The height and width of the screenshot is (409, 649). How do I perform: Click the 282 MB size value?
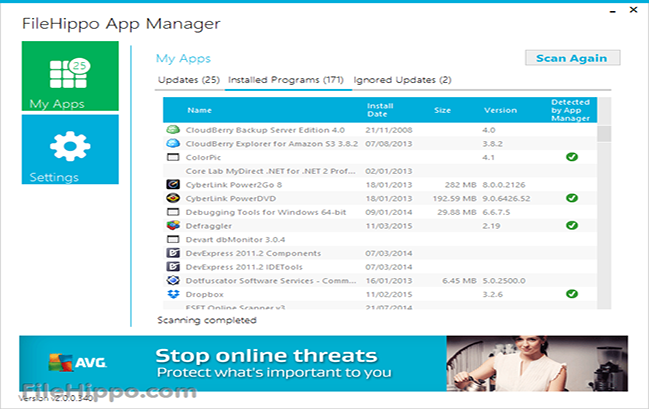[461, 185]
